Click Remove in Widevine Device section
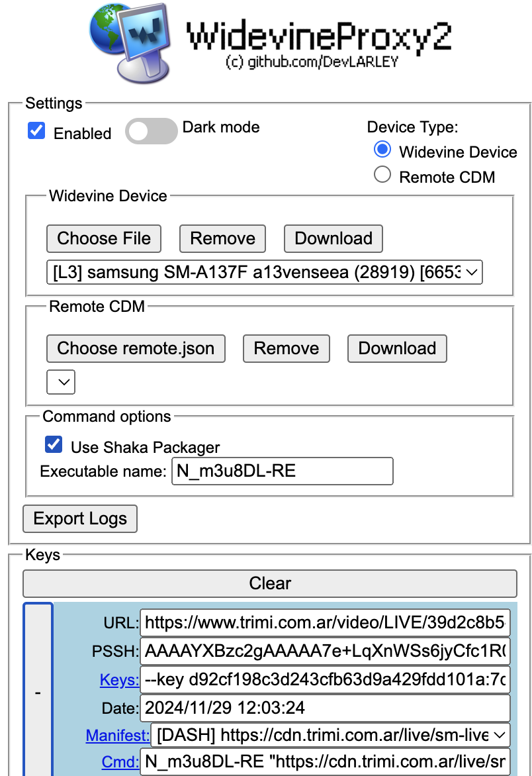Screen dimensions: 532x776 (222, 238)
